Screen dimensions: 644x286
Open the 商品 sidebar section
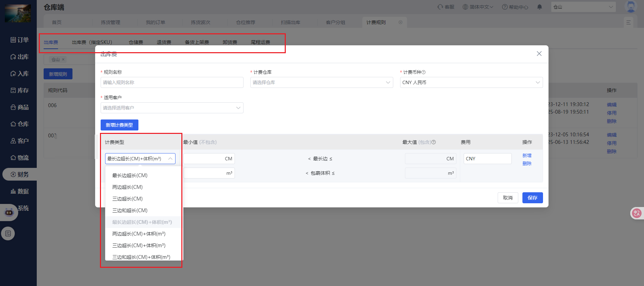pyautogui.click(x=20, y=107)
